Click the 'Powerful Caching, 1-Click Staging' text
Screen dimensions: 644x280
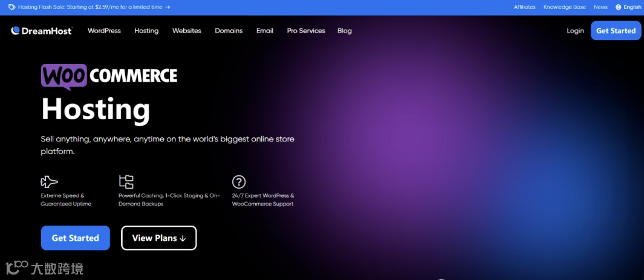(x=169, y=200)
